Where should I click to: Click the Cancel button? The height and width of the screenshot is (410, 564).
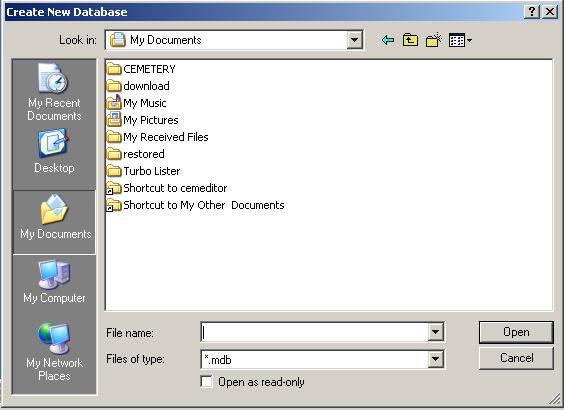point(516,358)
